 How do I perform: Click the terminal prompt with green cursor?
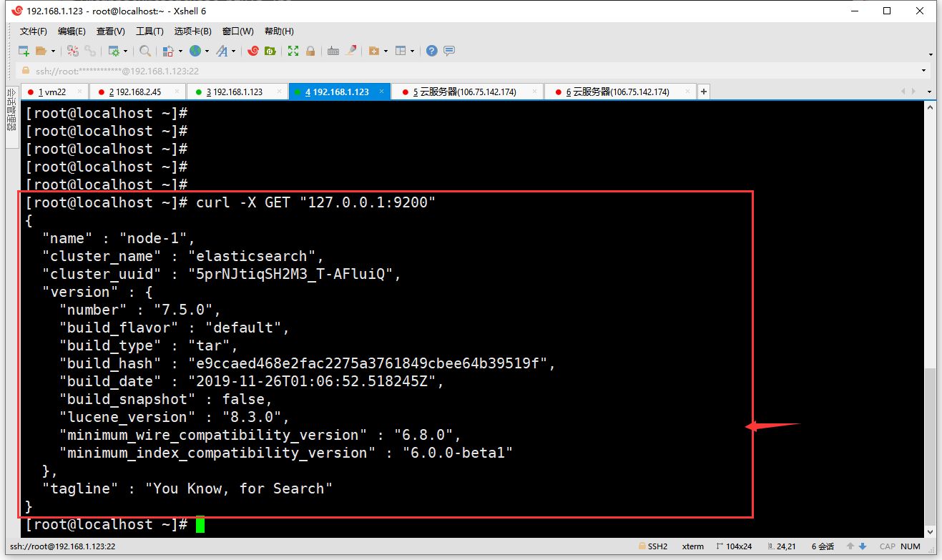[115, 524]
